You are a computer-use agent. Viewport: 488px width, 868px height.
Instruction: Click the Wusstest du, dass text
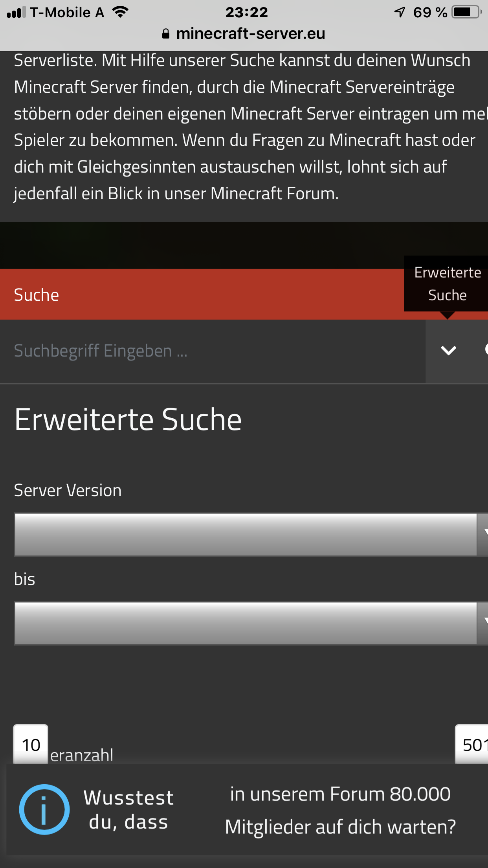tap(128, 809)
